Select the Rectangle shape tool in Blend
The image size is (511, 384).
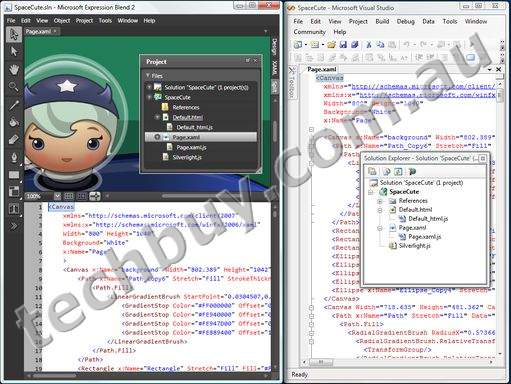(x=14, y=175)
